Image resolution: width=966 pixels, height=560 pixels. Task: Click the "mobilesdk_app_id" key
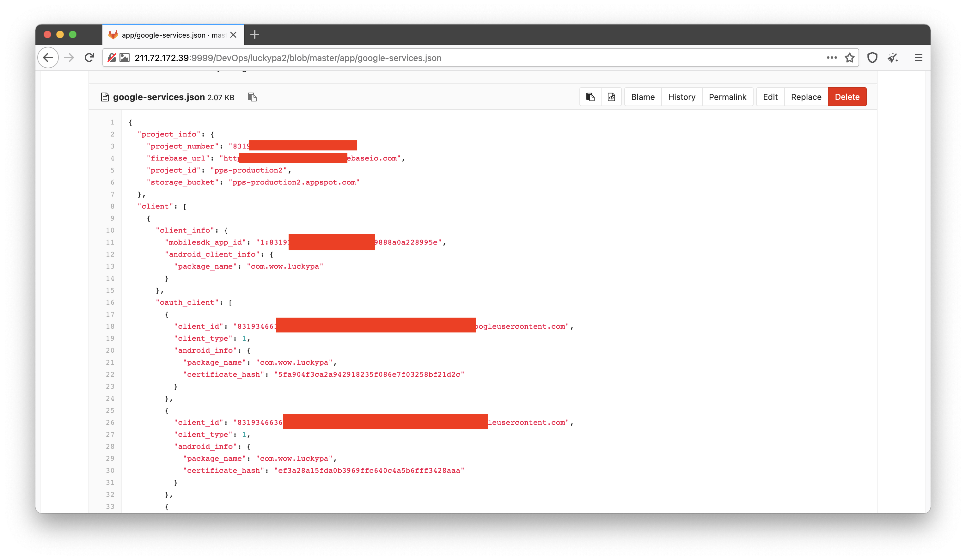coord(205,242)
